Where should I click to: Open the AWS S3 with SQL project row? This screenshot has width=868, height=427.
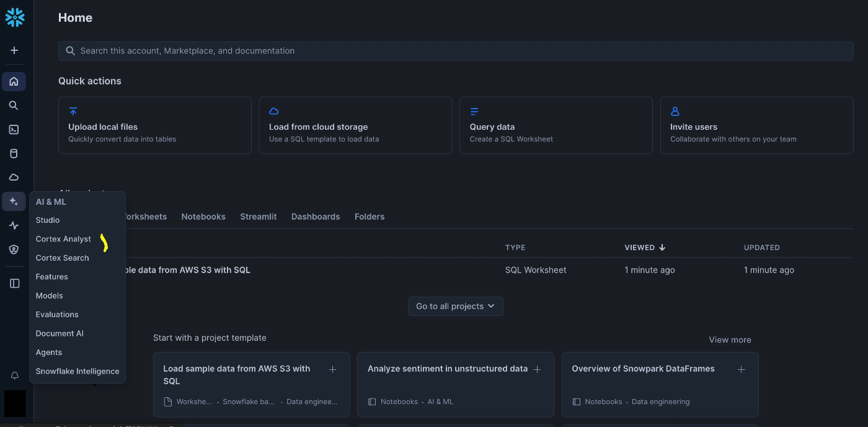pos(456,270)
